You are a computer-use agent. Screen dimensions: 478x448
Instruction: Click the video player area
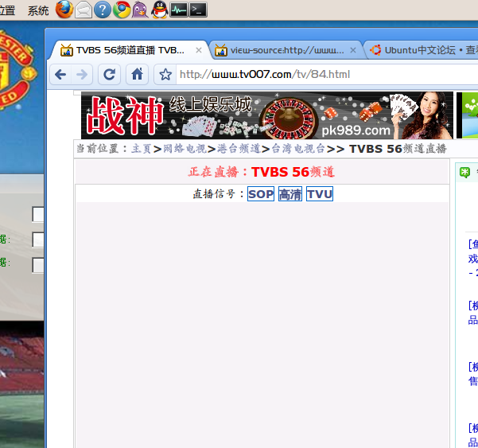262,325
